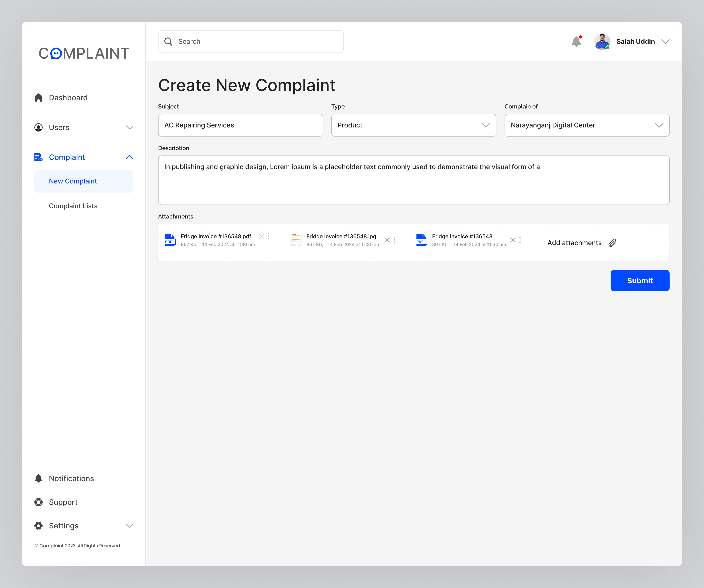Select the Dashboard home icon
Viewport: 704px width, 588px height.
pos(38,98)
